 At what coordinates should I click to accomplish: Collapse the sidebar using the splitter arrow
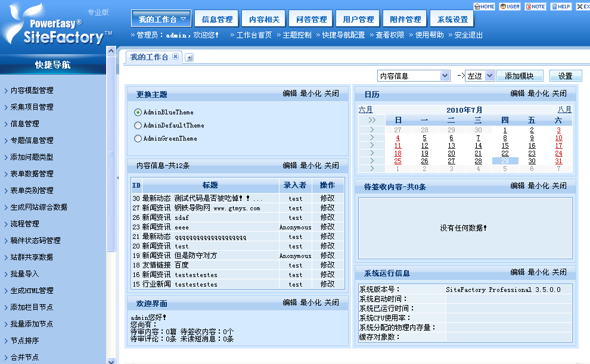(x=117, y=178)
